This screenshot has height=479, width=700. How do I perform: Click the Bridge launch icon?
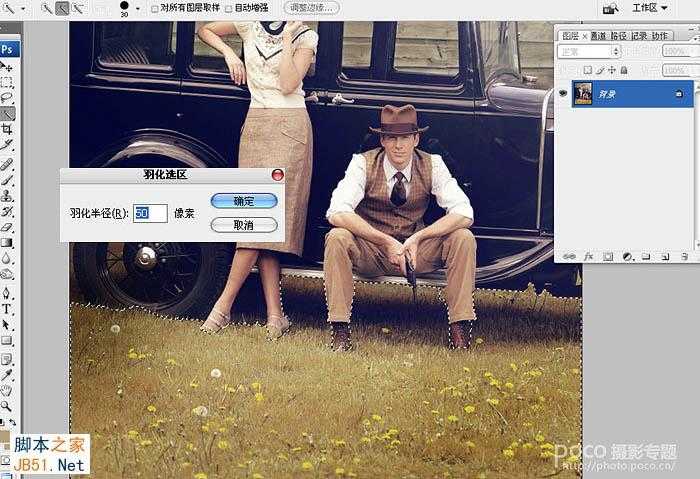610,8
